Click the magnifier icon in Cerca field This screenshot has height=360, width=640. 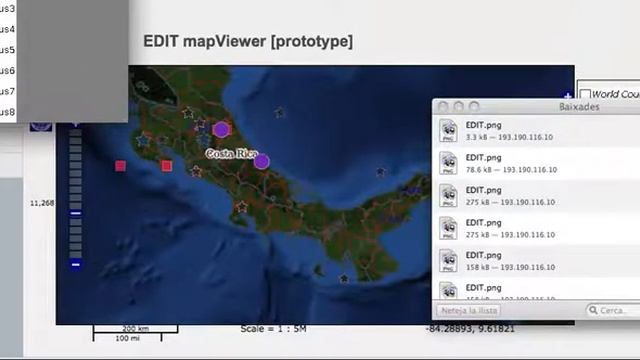click(x=593, y=310)
